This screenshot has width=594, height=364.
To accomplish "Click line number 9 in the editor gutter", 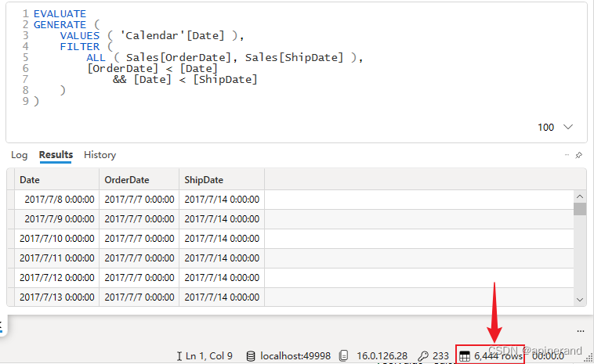I will pos(25,101).
